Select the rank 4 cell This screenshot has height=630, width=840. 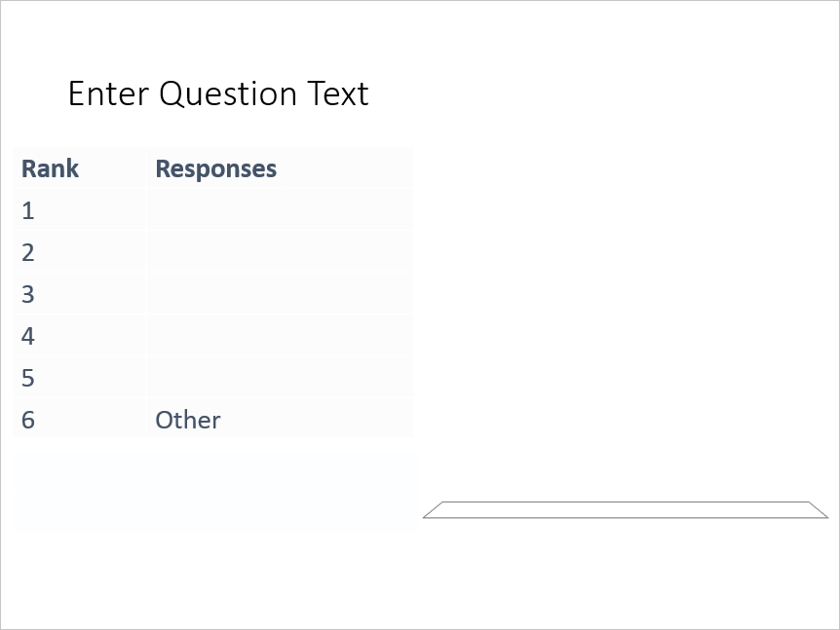(29, 336)
